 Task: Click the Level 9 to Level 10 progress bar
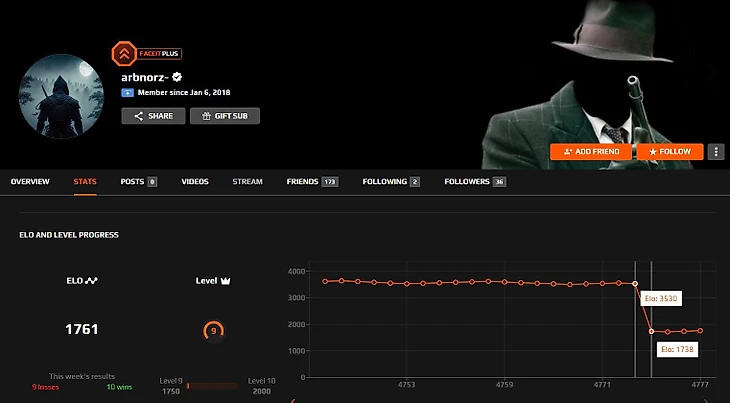(212, 386)
